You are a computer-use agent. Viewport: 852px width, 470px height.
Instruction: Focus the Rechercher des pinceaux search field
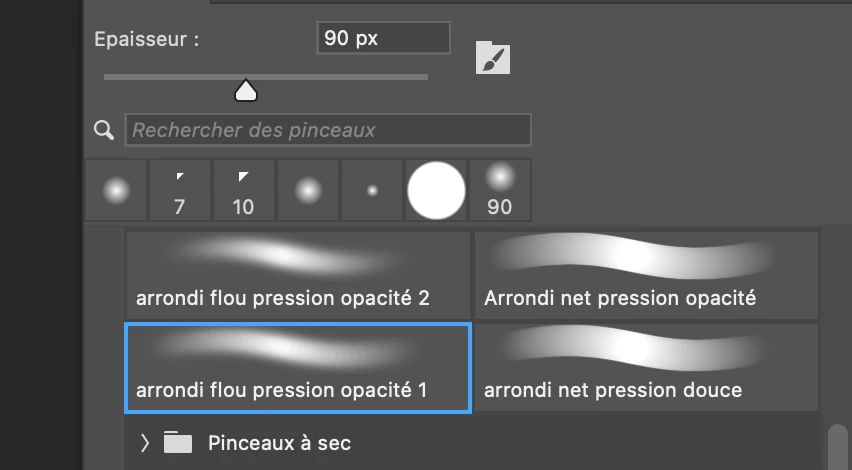pyautogui.click(x=328, y=130)
